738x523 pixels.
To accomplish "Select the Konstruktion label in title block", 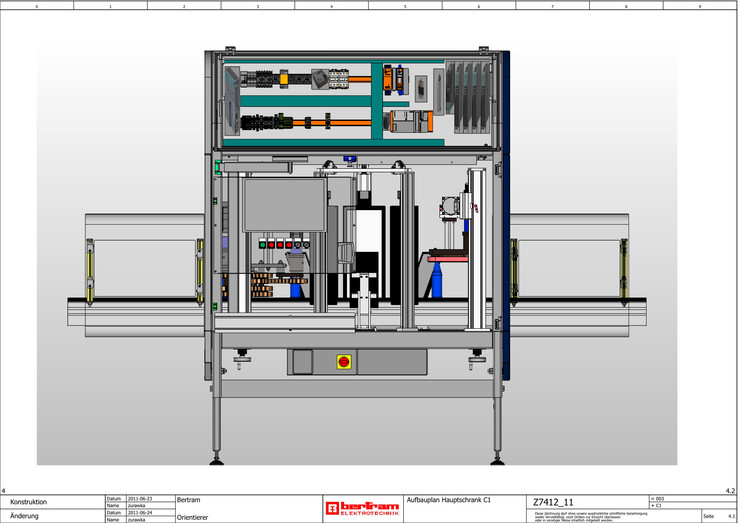I will point(32,501).
